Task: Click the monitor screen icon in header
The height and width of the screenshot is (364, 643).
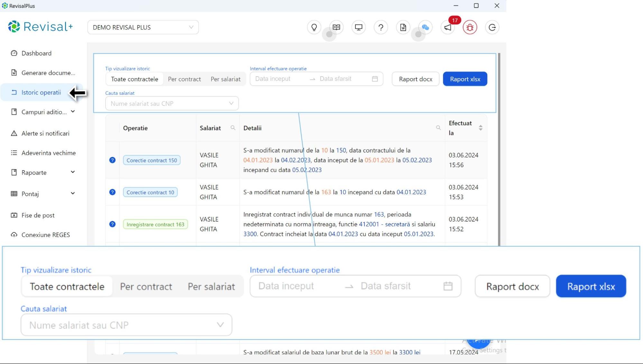Action: tap(358, 27)
